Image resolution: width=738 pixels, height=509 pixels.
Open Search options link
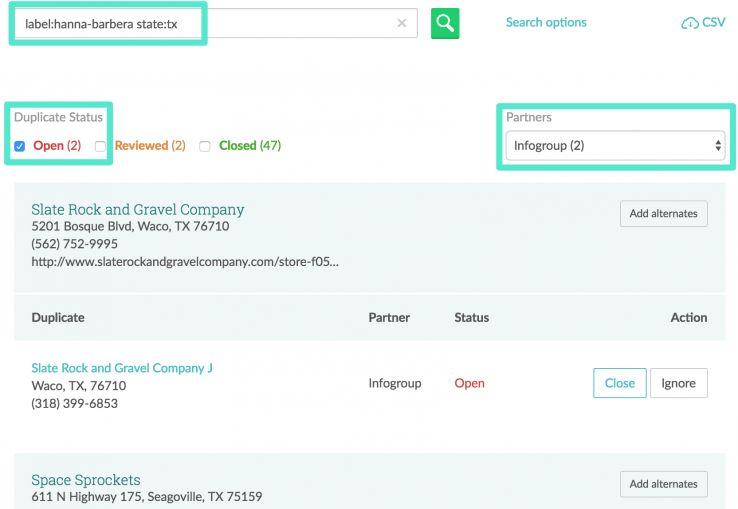[x=546, y=22]
